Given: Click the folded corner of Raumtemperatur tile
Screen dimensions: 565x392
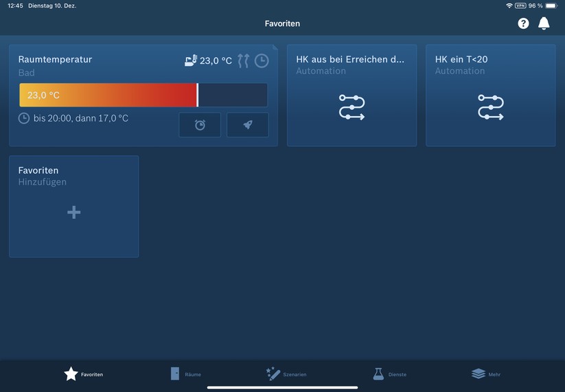Looking at the screenshot, I should click(x=275, y=47).
